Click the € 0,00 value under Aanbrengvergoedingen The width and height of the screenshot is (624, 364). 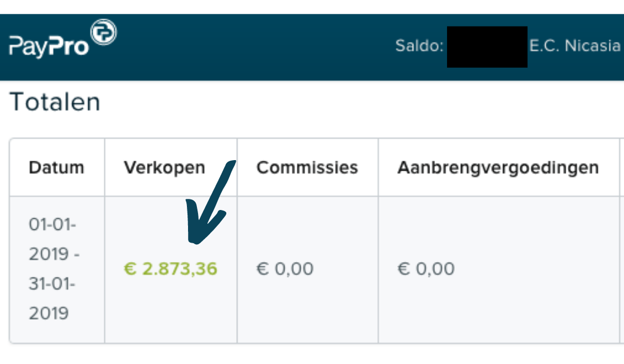(426, 269)
